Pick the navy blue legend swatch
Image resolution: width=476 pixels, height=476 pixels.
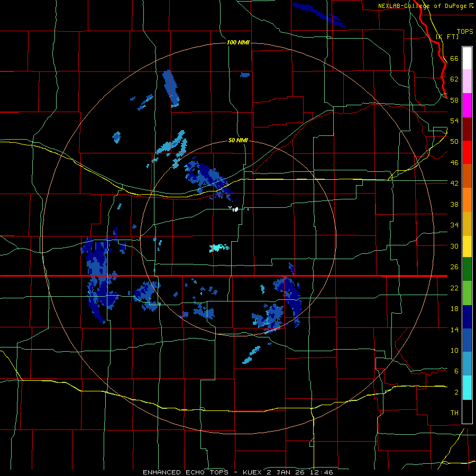(467, 317)
